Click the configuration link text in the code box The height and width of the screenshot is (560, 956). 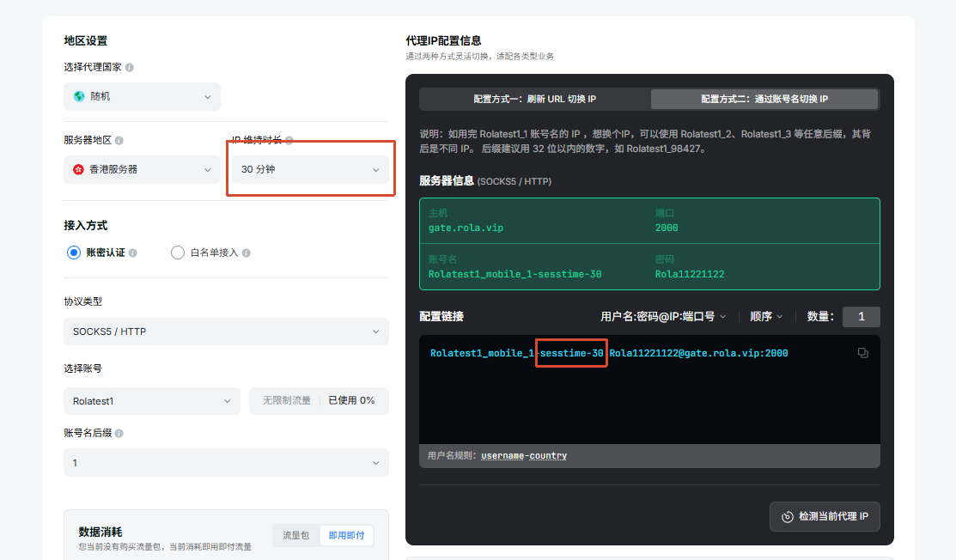point(609,353)
